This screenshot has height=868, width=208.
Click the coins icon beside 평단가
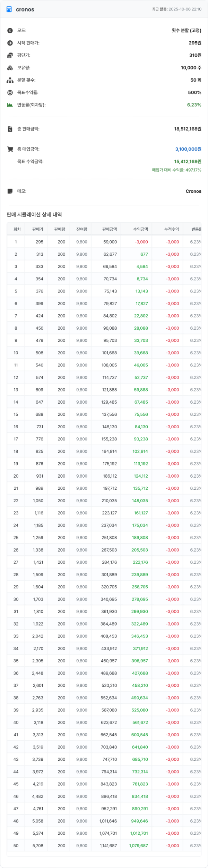pyautogui.click(x=10, y=56)
